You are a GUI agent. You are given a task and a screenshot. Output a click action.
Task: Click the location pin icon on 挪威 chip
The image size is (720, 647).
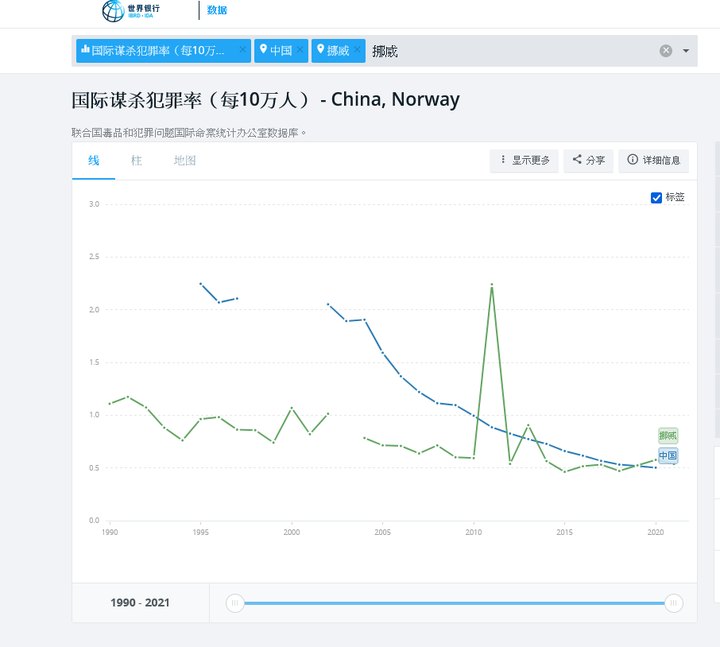point(321,49)
